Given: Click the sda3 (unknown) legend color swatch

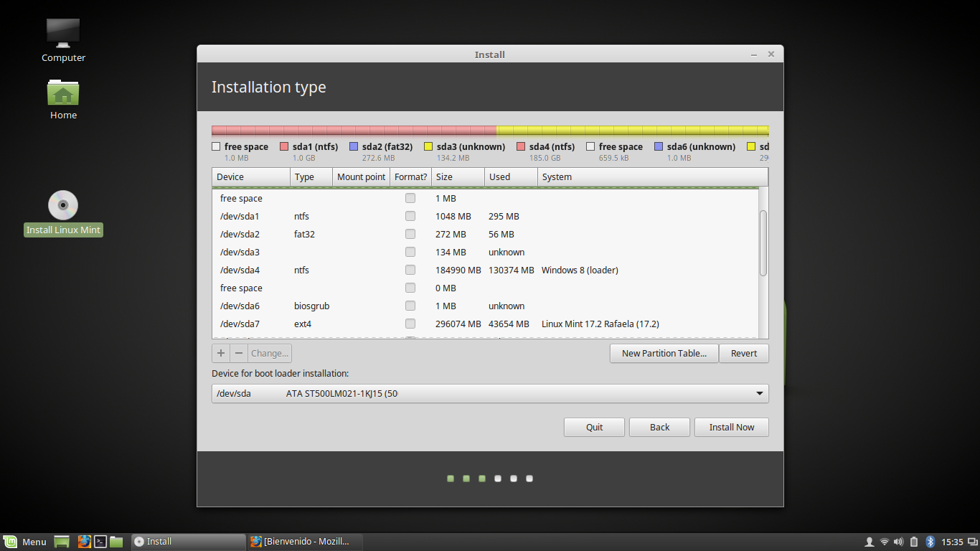Looking at the screenshot, I should click(x=428, y=146).
